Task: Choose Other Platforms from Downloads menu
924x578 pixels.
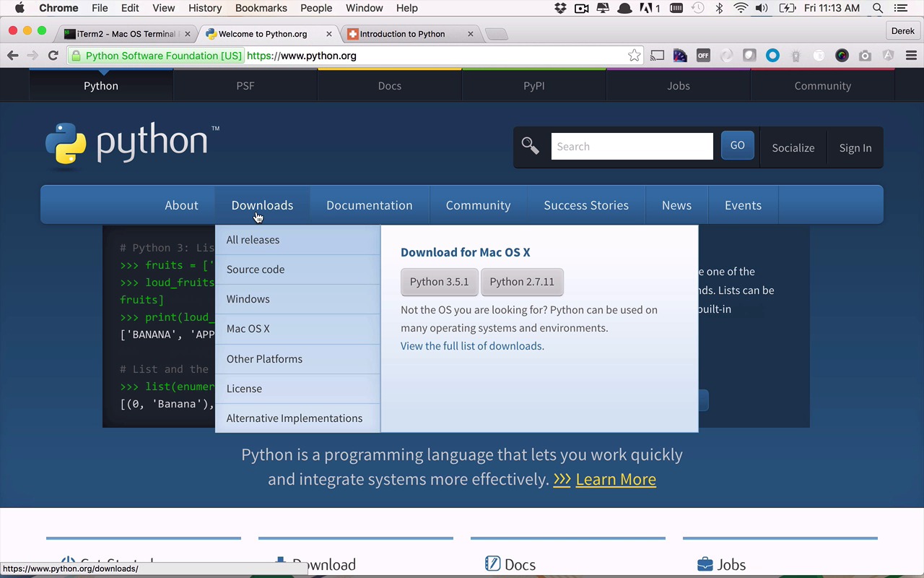Action: click(x=297, y=359)
